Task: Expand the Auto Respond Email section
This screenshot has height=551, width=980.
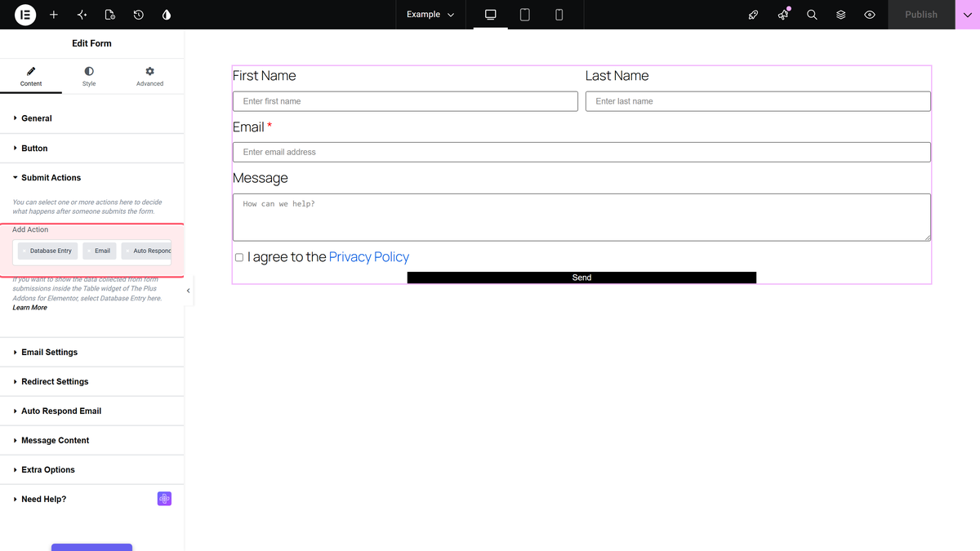Action: 92,411
